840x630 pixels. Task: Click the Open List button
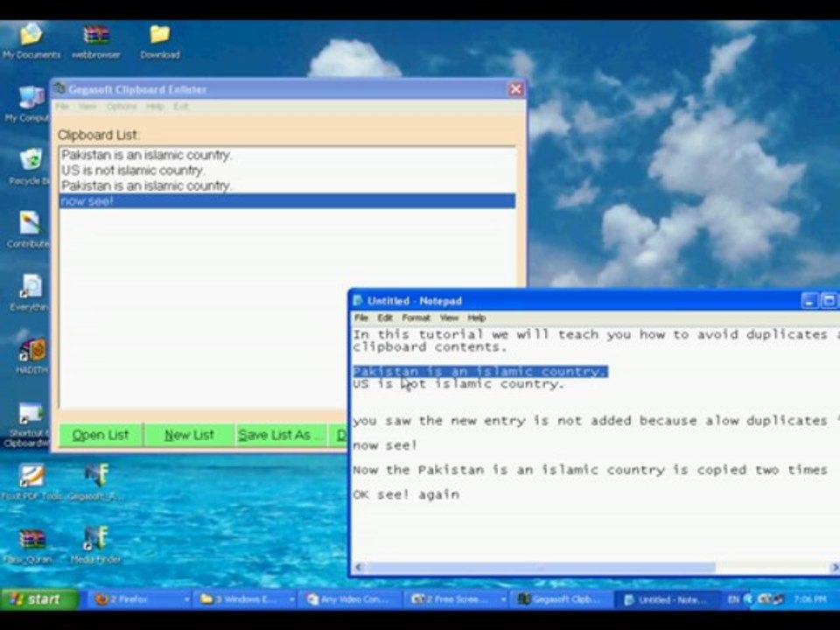tap(101, 435)
